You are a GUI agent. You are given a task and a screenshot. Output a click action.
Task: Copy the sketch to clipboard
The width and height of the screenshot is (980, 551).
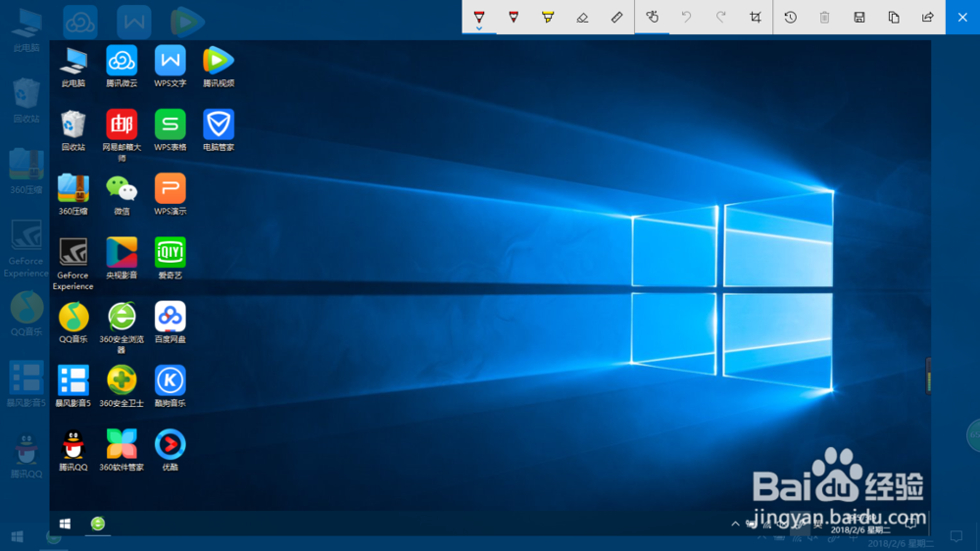pos(894,17)
